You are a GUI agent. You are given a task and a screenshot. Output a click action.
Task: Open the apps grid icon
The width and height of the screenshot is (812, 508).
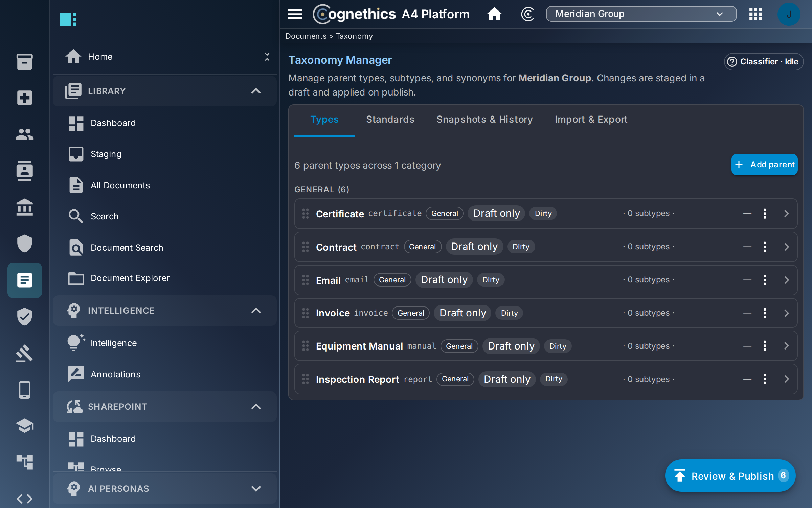point(755,14)
